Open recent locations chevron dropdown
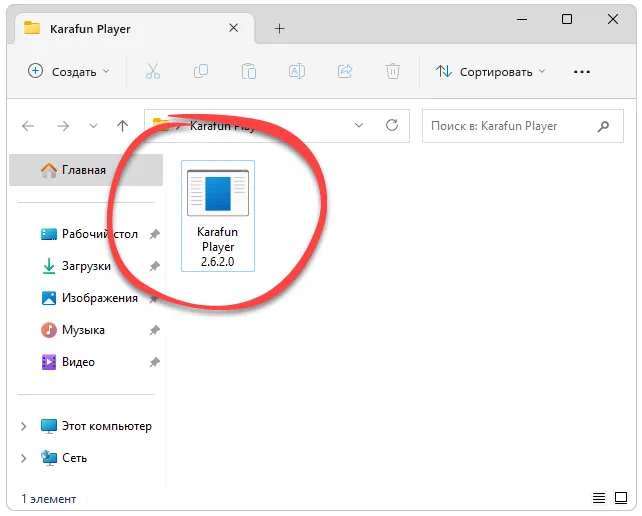Image resolution: width=642 pixels, height=516 pixels. 93,126
